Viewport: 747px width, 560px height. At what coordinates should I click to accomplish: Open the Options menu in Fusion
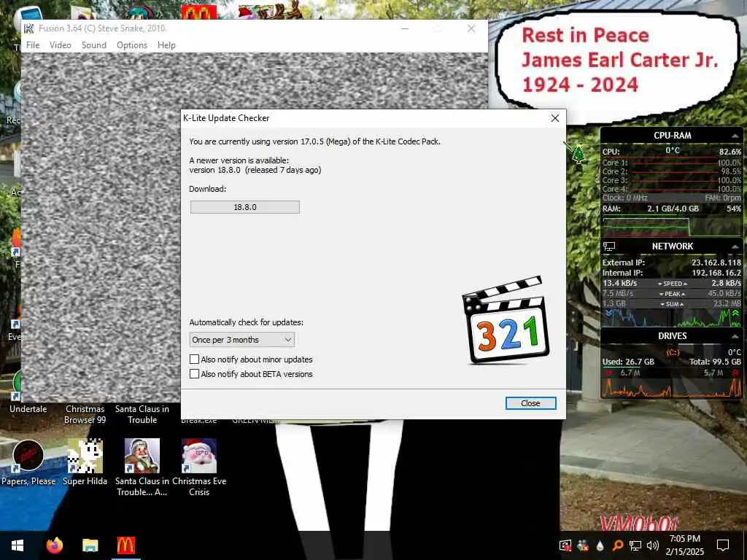pos(132,44)
